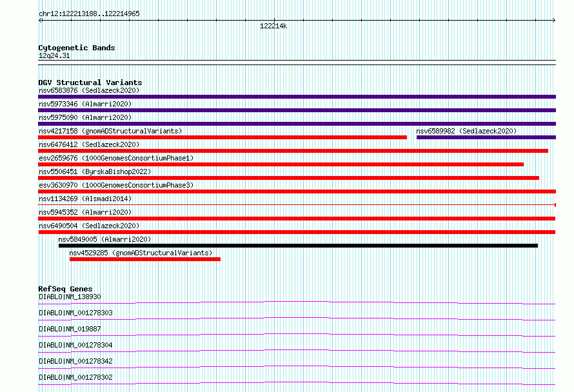574x392 pixels.
Task: Select the DIABLO|NM_019887 transcript label
Action: tap(70, 329)
